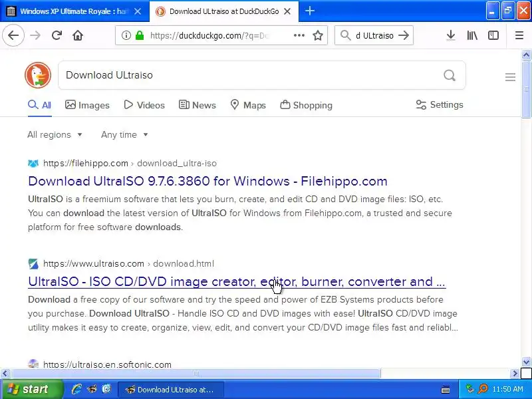
Task: Open Maps results
Action: coord(247,105)
